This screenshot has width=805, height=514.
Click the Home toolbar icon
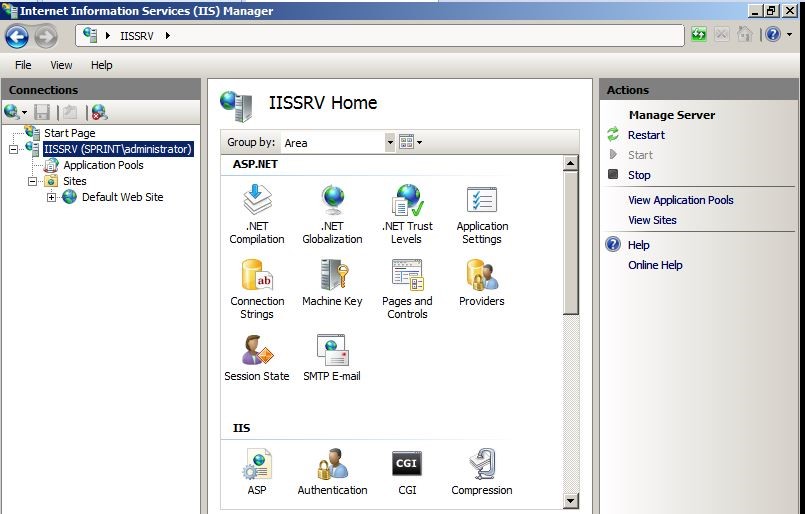[744, 34]
